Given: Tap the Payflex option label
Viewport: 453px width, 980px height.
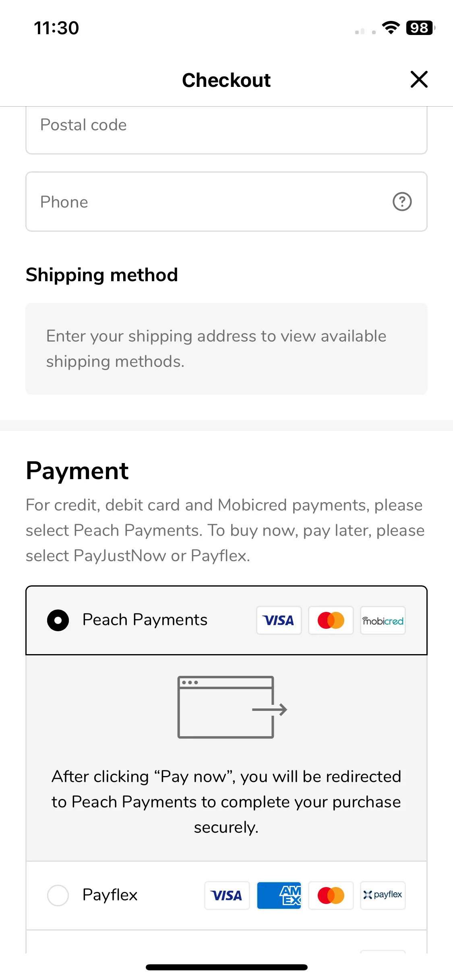Looking at the screenshot, I should 110,895.
